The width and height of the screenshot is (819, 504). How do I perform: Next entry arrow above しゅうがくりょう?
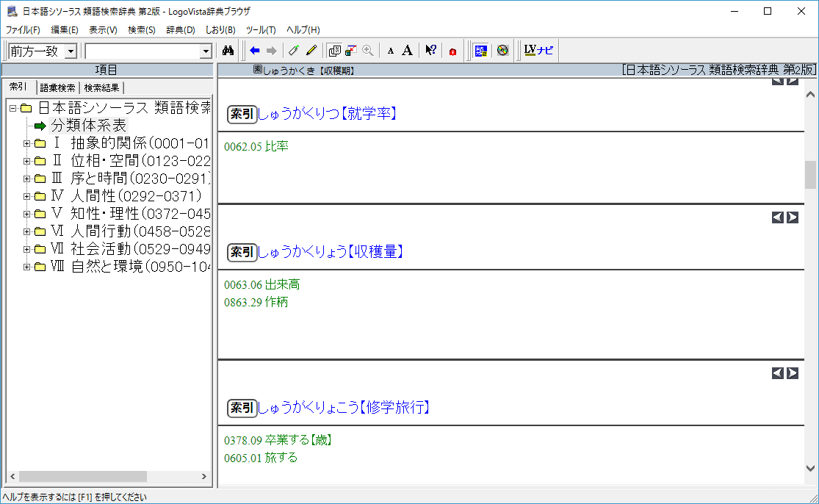[793, 217]
